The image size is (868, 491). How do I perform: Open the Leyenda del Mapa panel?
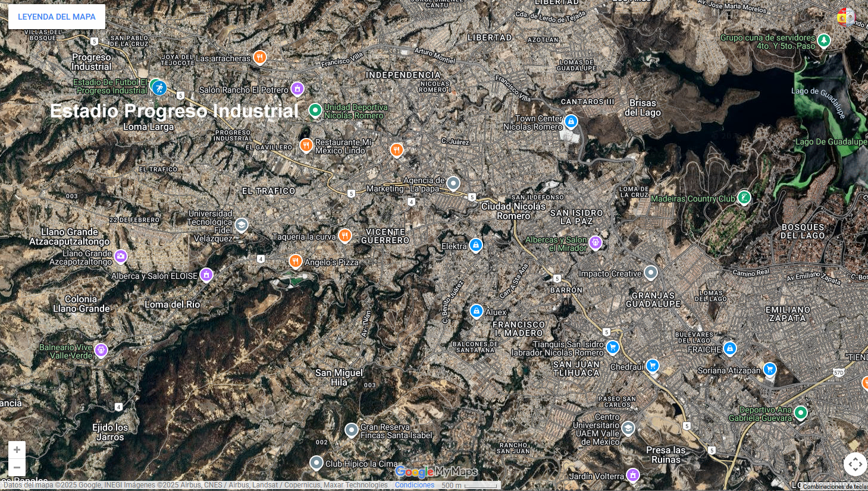click(57, 17)
